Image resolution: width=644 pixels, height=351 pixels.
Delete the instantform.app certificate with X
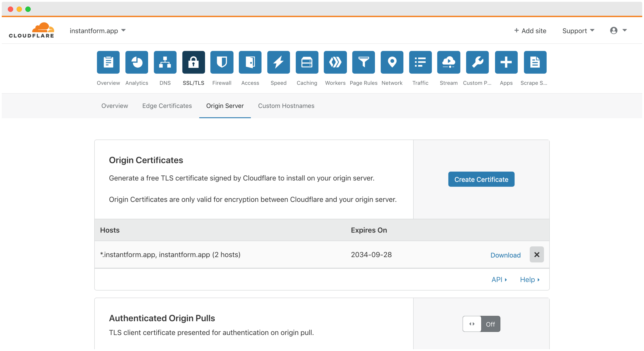point(537,255)
